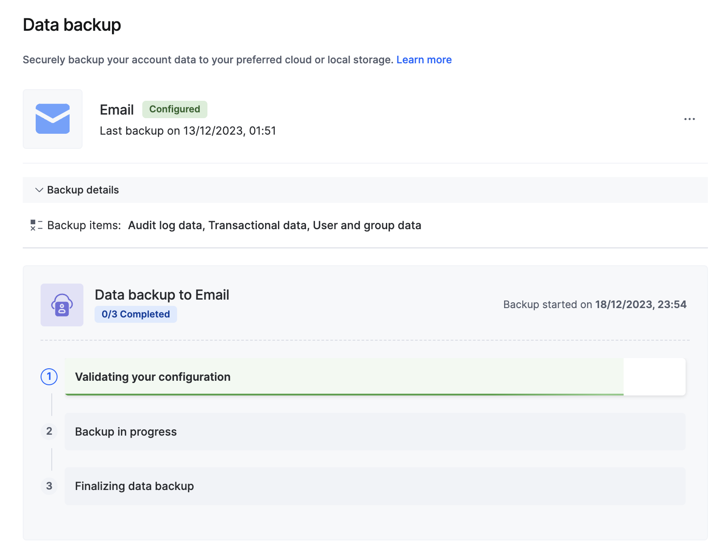The image size is (728, 560).
Task: Click the Last backup on 13/12/2023 text
Action: click(x=188, y=131)
